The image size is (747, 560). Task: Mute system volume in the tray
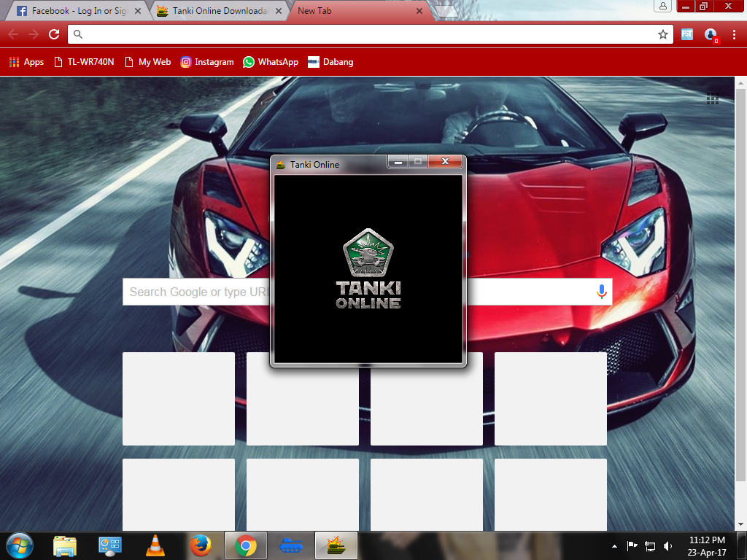667,545
